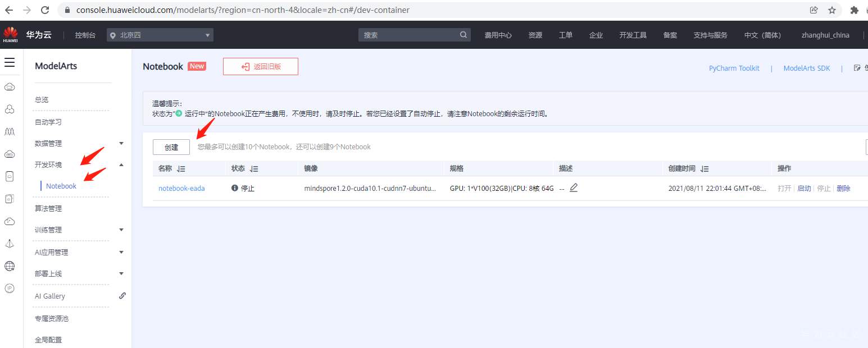This screenshot has height=348, width=868.
Task: Click the mindspore1.2.0 image cell
Action: [x=370, y=188]
